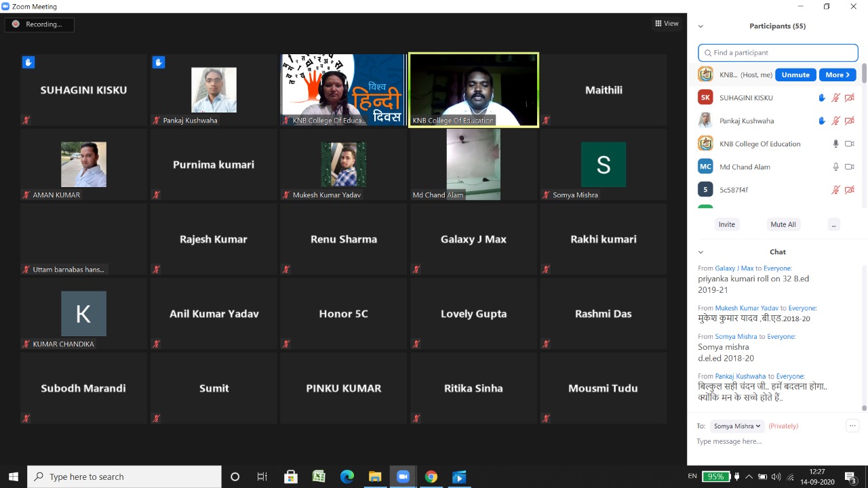Open the More menu for host
Viewport: 868px width, 488px height.
click(x=837, y=75)
